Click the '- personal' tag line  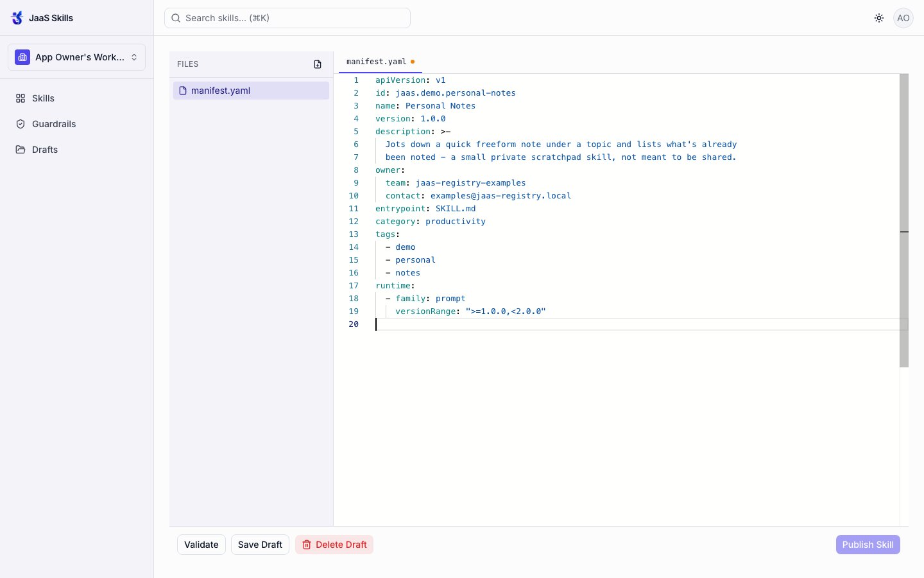(411, 260)
